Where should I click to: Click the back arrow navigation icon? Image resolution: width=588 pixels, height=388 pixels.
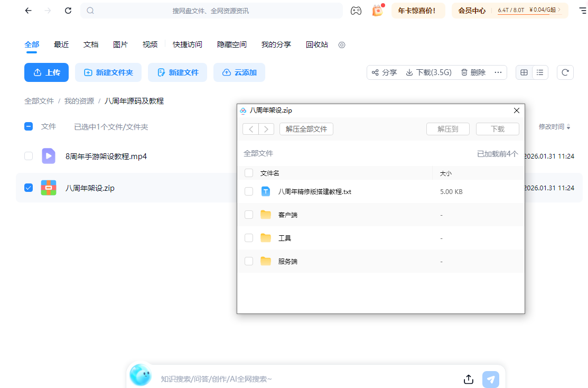click(28, 11)
